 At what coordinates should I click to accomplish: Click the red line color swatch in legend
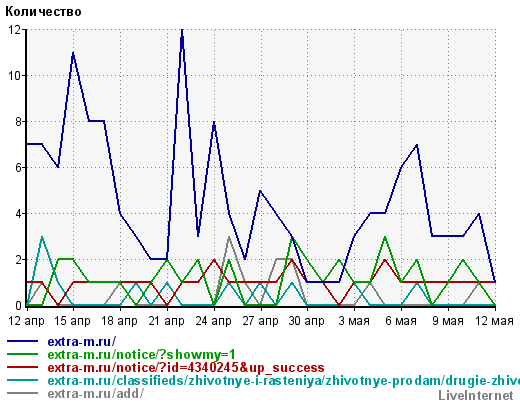click(22, 367)
